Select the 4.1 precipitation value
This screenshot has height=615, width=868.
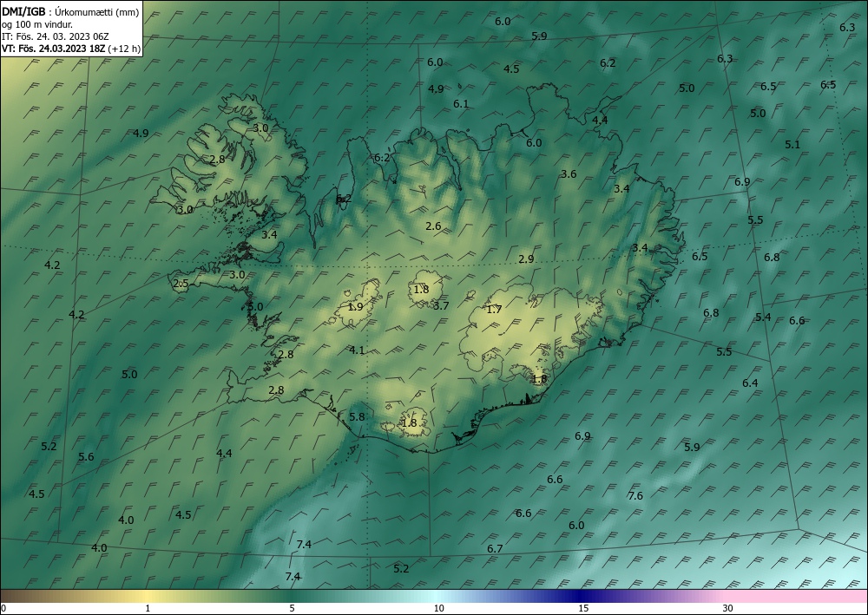pos(357,350)
